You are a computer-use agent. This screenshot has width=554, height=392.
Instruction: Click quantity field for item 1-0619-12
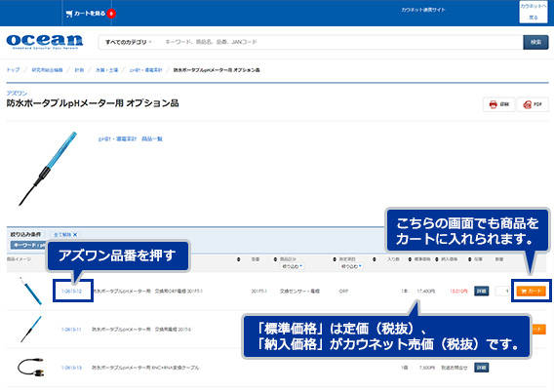[x=502, y=291]
